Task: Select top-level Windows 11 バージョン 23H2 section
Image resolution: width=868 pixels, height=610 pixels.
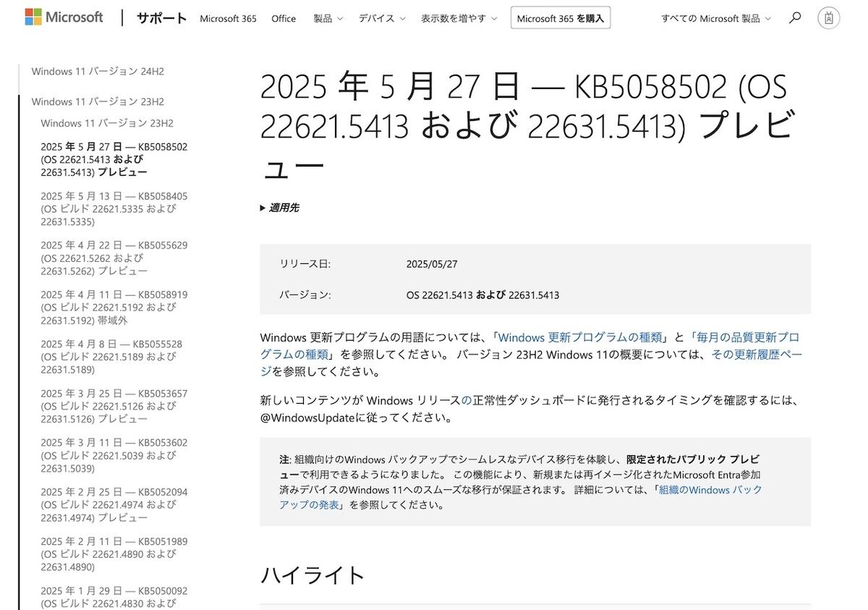Action: (98, 102)
